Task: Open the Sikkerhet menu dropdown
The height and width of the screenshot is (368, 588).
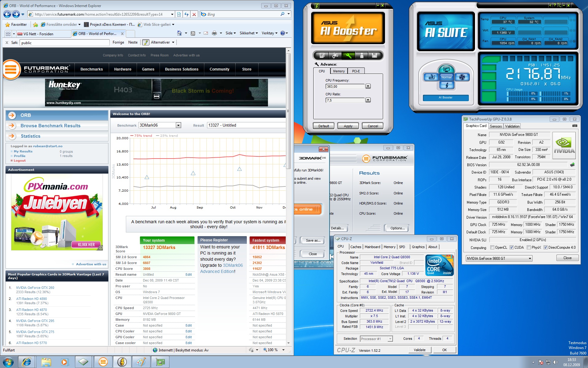Action: pyautogui.click(x=249, y=33)
